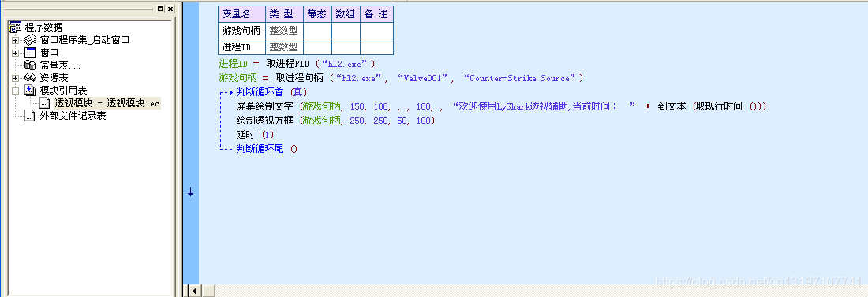Image resolution: width=868 pixels, height=297 pixels.
Task: Click the 绘制透视方框 command
Action: [x=264, y=121]
